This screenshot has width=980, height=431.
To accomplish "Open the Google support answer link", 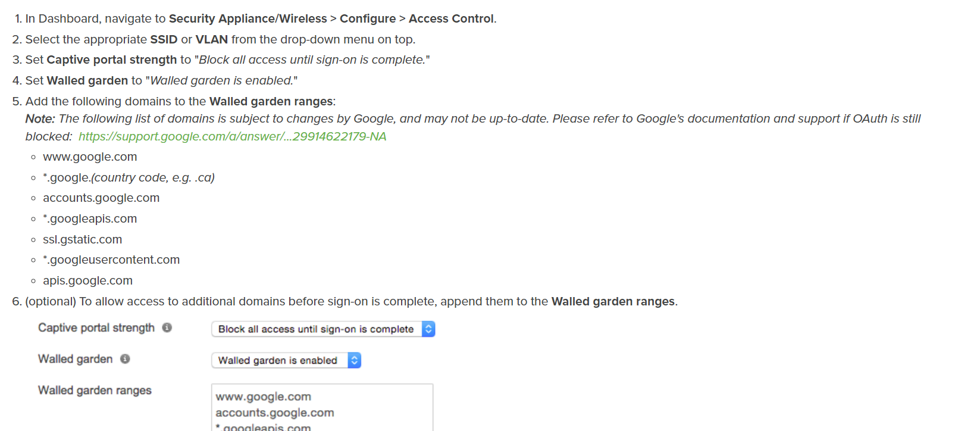I will (x=231, y=136).
